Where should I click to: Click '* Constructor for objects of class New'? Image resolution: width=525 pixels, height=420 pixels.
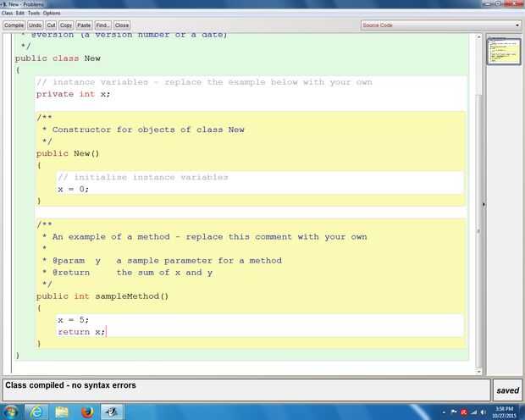click(143, 130)
